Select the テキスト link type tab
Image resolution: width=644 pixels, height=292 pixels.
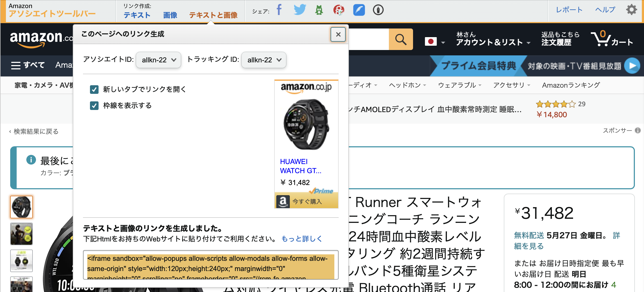point(137,15)
